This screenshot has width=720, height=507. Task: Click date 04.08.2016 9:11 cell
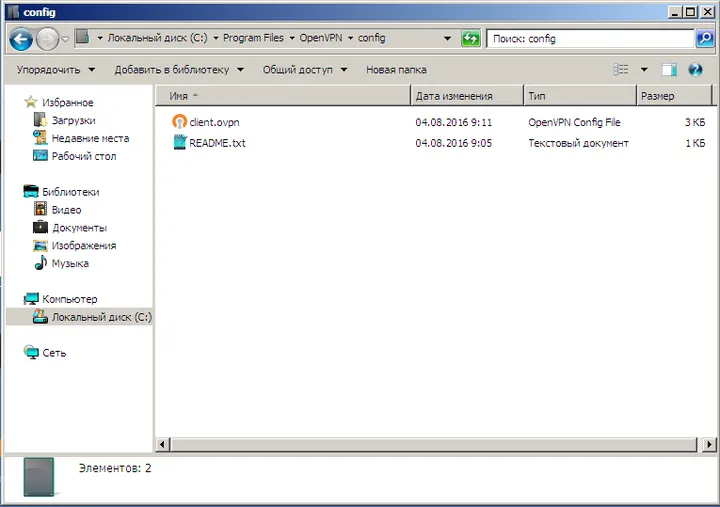click(x=454, y=122)
